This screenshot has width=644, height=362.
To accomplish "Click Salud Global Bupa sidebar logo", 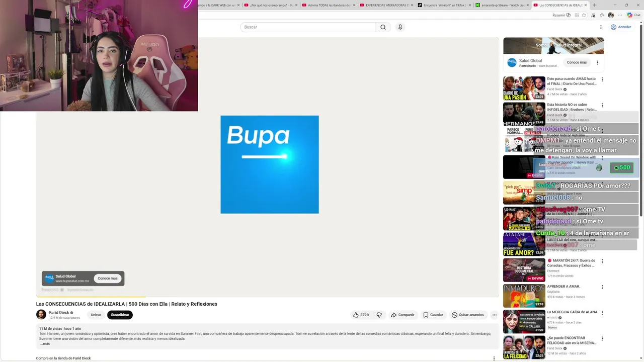I will [512, 63].
